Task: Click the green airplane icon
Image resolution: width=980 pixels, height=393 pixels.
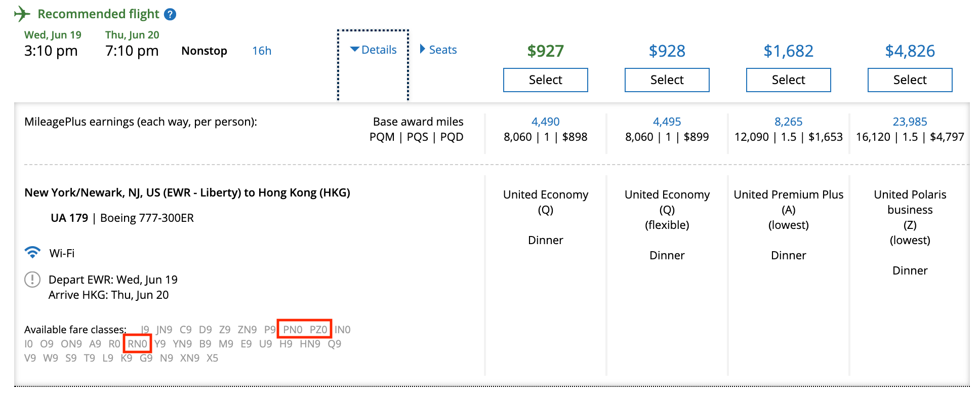Action: pos(22,14)
